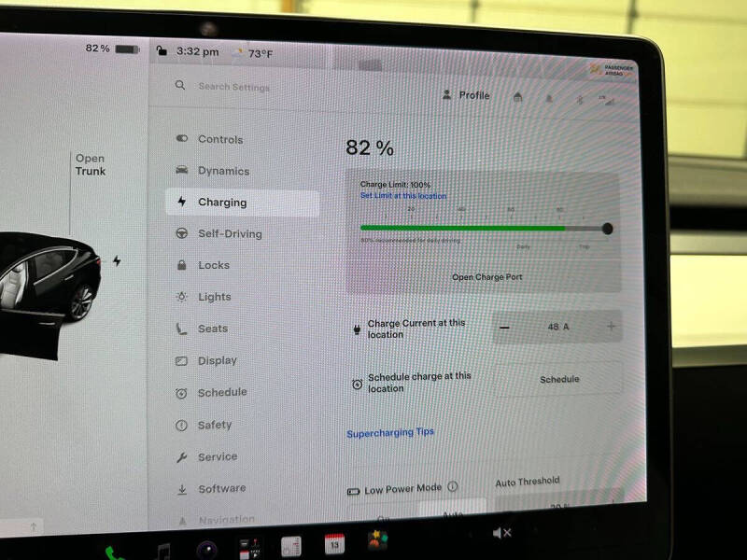
Task: Tap the notifications bell icon
Action: pos(549,99)
